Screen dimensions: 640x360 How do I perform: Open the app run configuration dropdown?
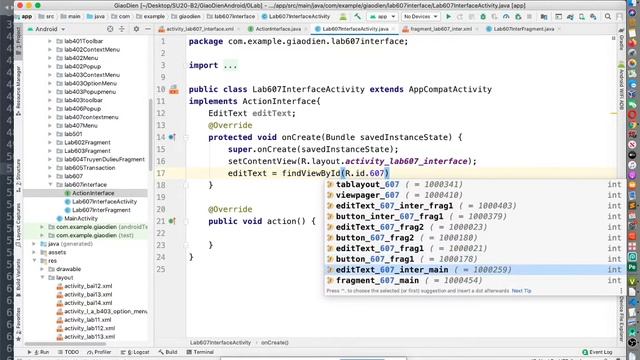382,17
